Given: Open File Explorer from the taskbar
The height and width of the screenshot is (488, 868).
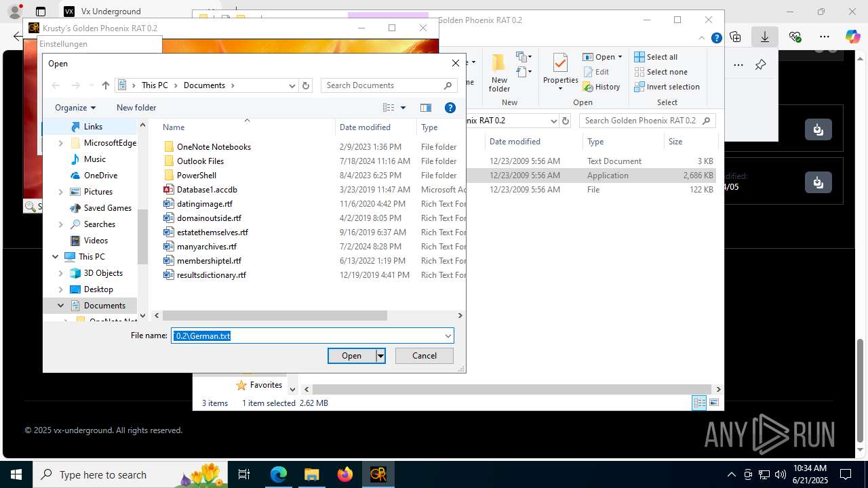Looking at the screenshot, I should pos(311,474).
